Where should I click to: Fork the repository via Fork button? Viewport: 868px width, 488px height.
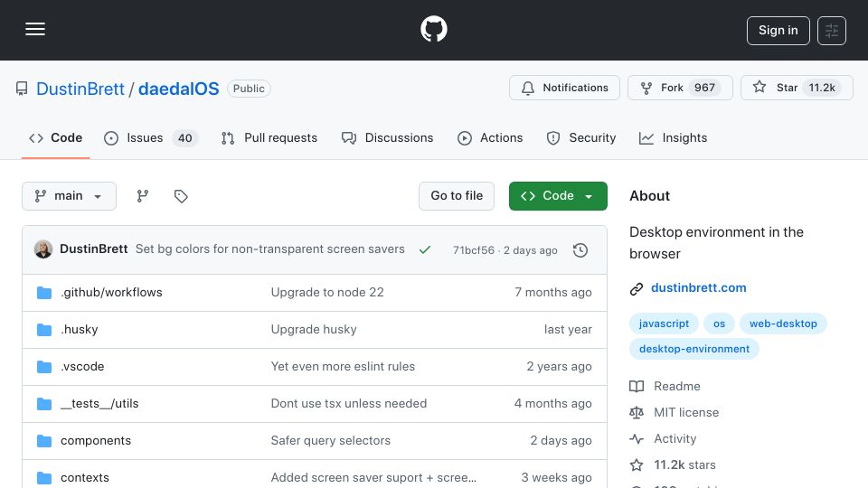point(680,88)
